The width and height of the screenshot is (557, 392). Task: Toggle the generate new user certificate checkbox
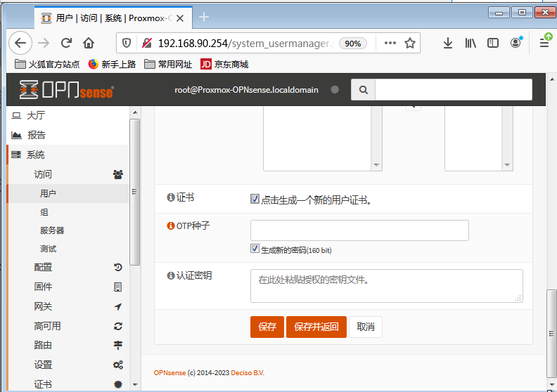pyautogui.click(x=255, y=199)
